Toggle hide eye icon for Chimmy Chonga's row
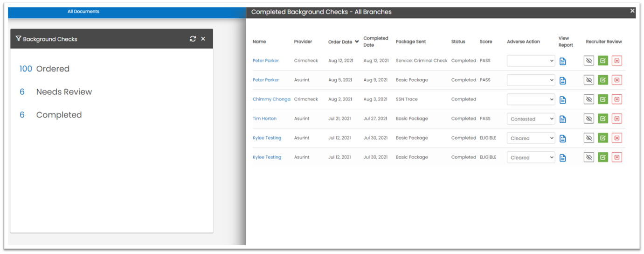 pos(589,99)
